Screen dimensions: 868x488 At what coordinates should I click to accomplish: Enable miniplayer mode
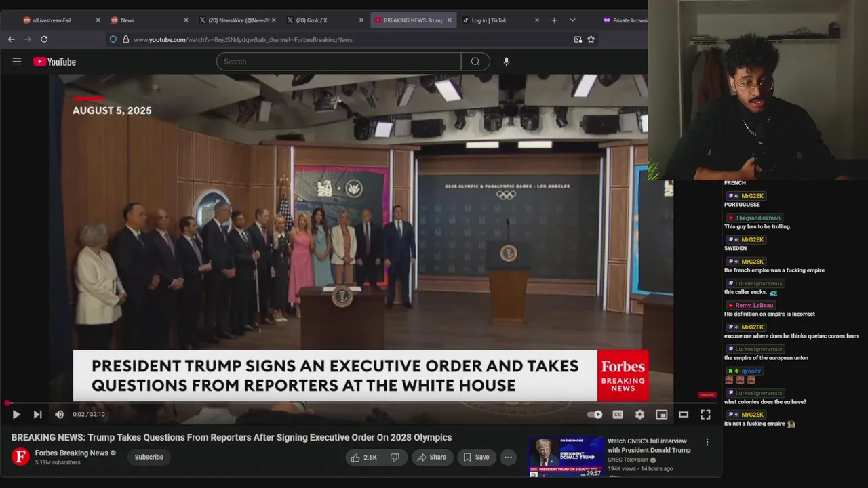tap(661, 414)
